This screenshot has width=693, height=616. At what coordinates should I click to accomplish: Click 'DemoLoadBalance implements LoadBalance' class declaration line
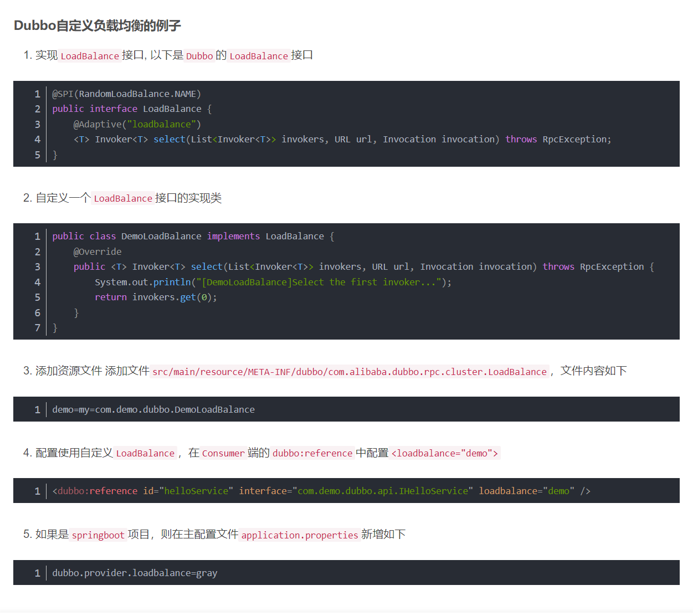point(193,237)
